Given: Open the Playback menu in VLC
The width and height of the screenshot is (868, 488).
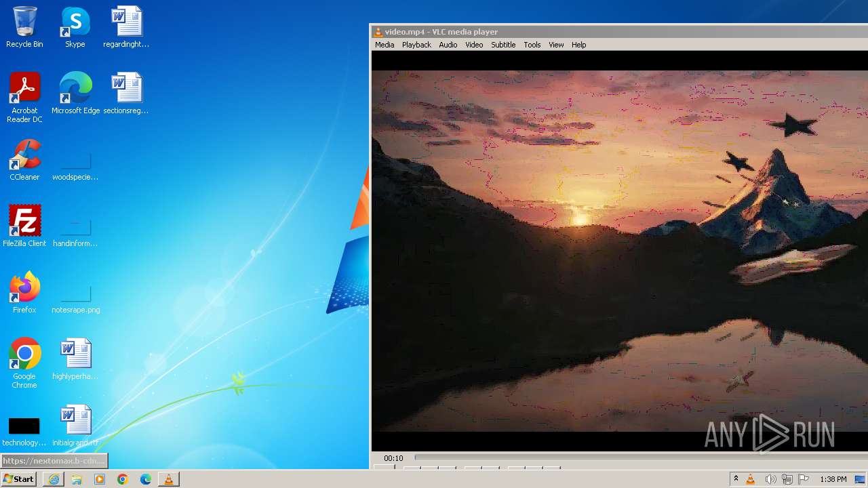Looking at the screenshot, I should click(x=416, y=45).
